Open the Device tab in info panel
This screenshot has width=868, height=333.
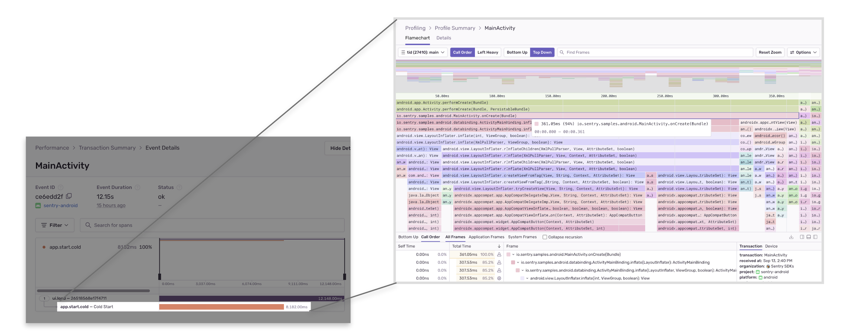[x=771, y=246]
